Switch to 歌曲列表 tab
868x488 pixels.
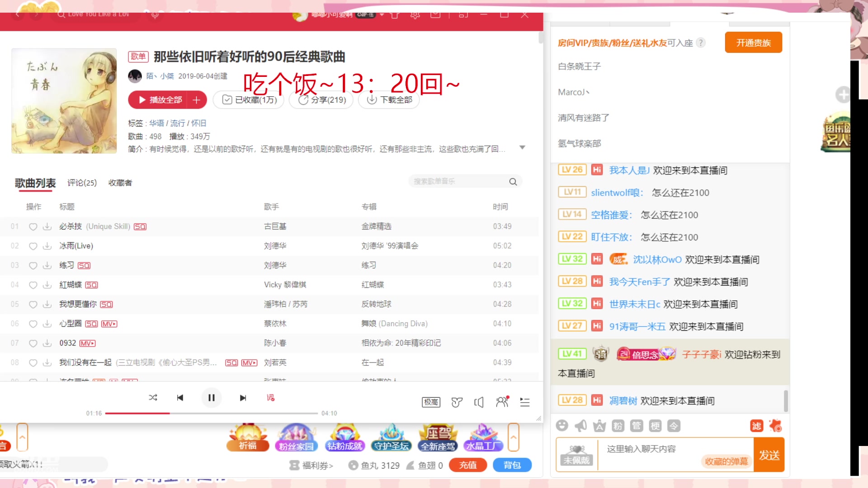(x=35, y=183)
